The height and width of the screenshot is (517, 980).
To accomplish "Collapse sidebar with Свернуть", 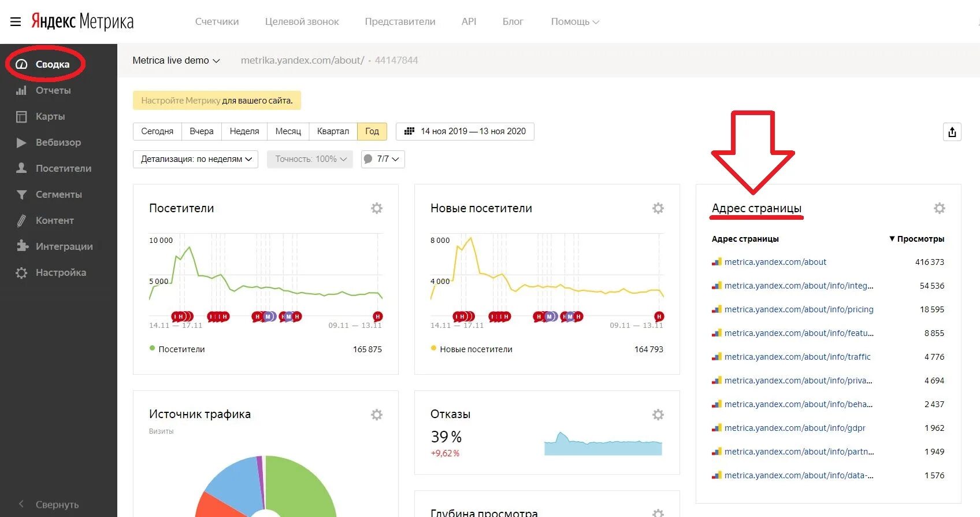I will pos(57,504).
